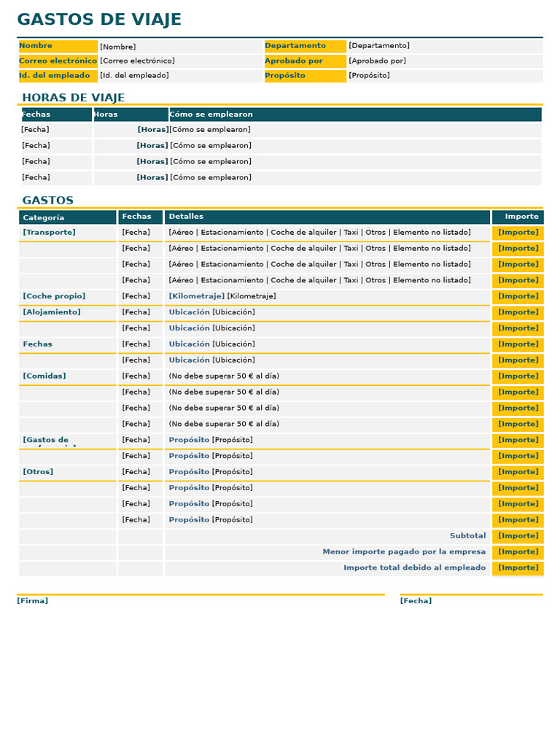Viewport: 560px width, 747px height.
Task: Click the [Aprobado por] value field
Action: pyautogui.click(x=446, y=61)
